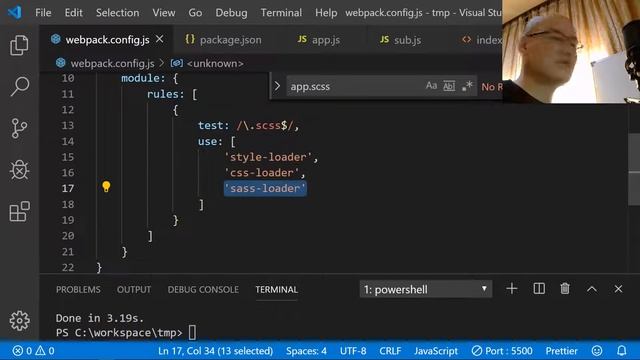Click the 'test:' key on line 13
Screen dimensions: 640x360
213,125
